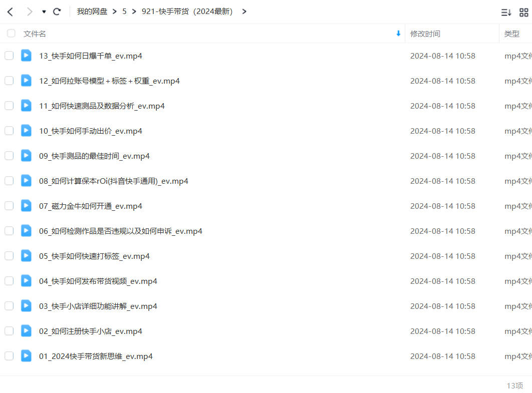This screenshot has height=393, width=532.
Task: Sort by the 类型 column header
Action: pyautogui.click(x=511, y=34)
